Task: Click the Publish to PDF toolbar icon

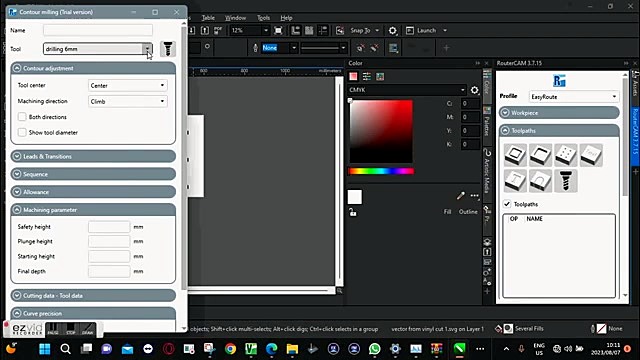Action: click(218, 31)
